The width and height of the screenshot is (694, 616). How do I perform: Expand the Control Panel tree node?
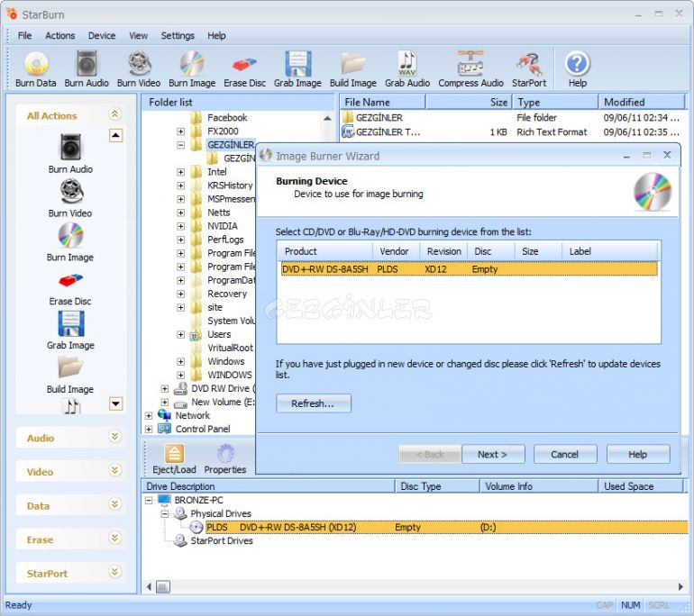pos(149,429)
